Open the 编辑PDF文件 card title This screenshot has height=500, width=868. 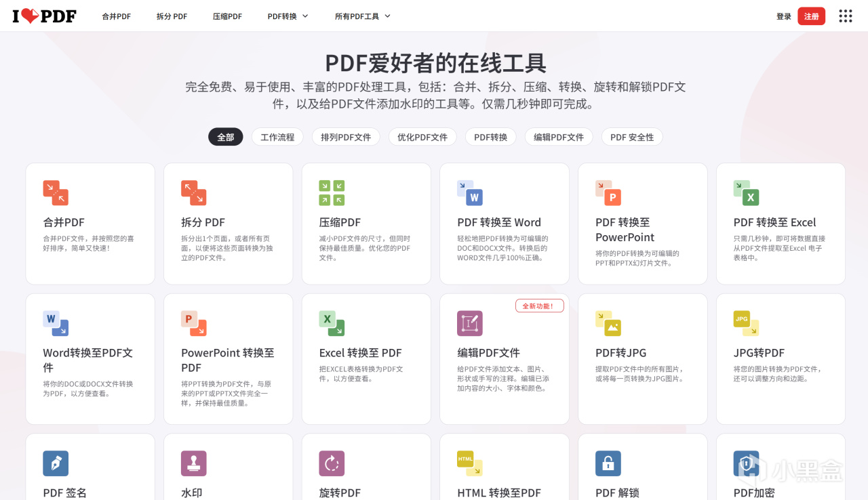[488, 353]
